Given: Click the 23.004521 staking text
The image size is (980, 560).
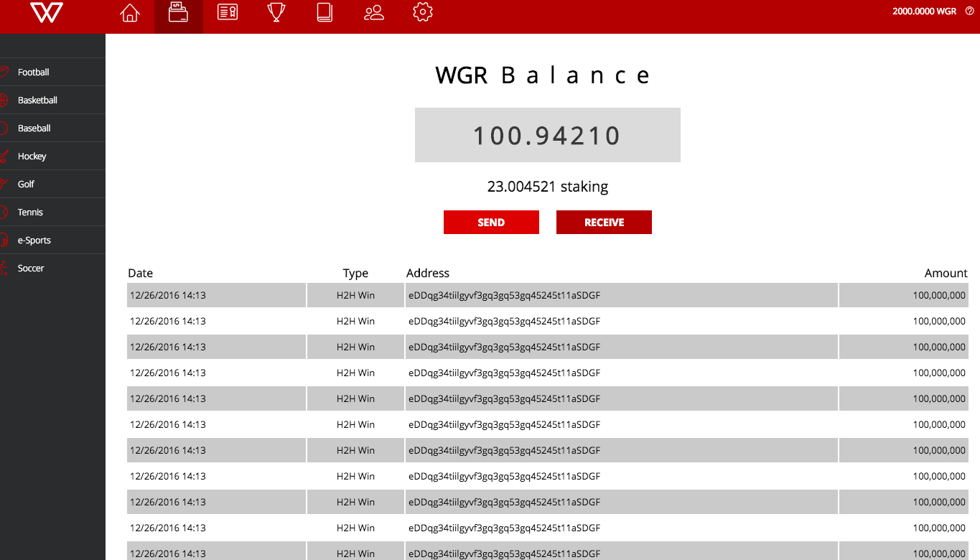Looking at the screenshot, I should pyautogui.click(x=548, y=187).
